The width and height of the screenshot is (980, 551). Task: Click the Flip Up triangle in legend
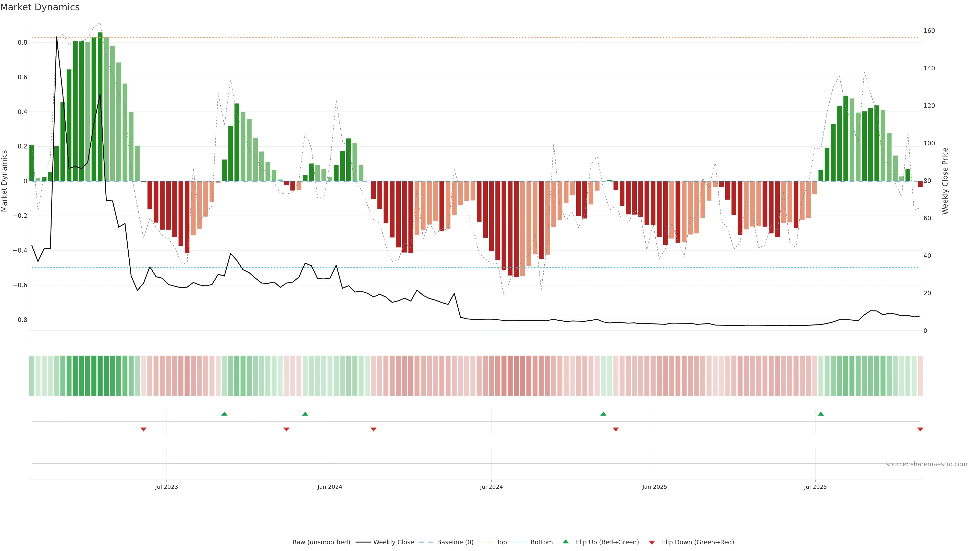point(566,542)
